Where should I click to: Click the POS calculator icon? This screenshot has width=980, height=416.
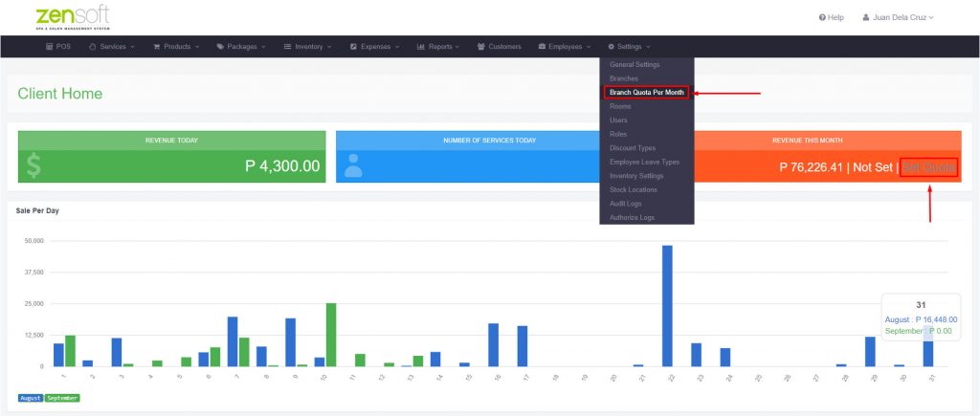tap(50, 47)
